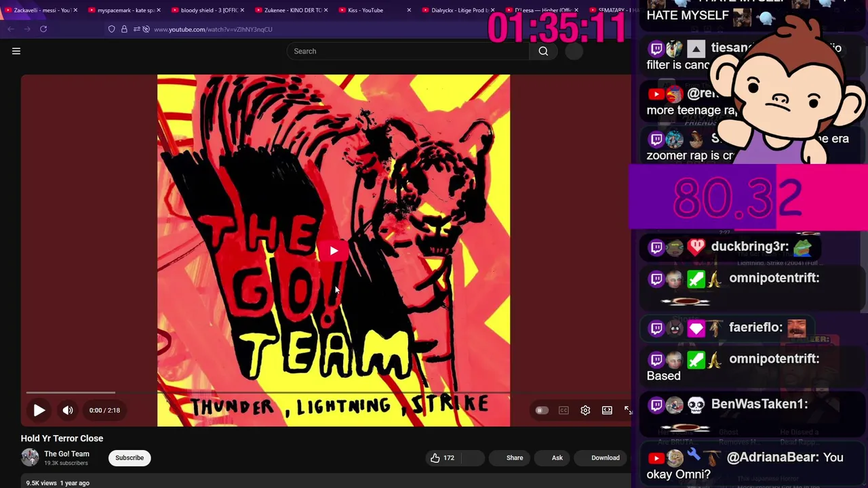This screenshot has width=868, height=488.
Task: Click the YouTube icon beside @AdrianaBear
Action: (656, 458)
